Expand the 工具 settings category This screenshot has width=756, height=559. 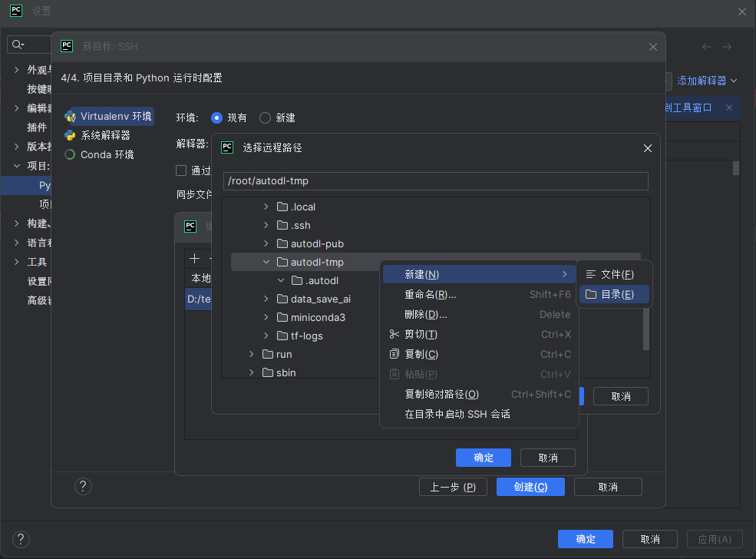point(17,262)
